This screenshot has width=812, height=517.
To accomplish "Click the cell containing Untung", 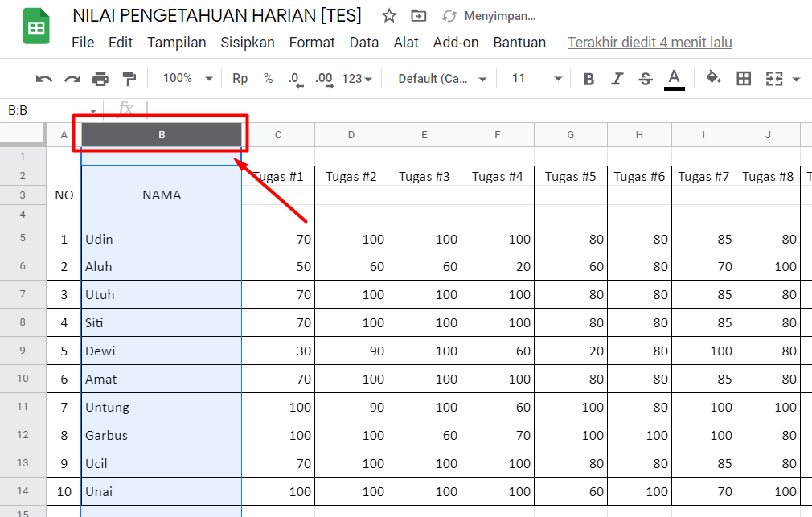I will [162, 407].
